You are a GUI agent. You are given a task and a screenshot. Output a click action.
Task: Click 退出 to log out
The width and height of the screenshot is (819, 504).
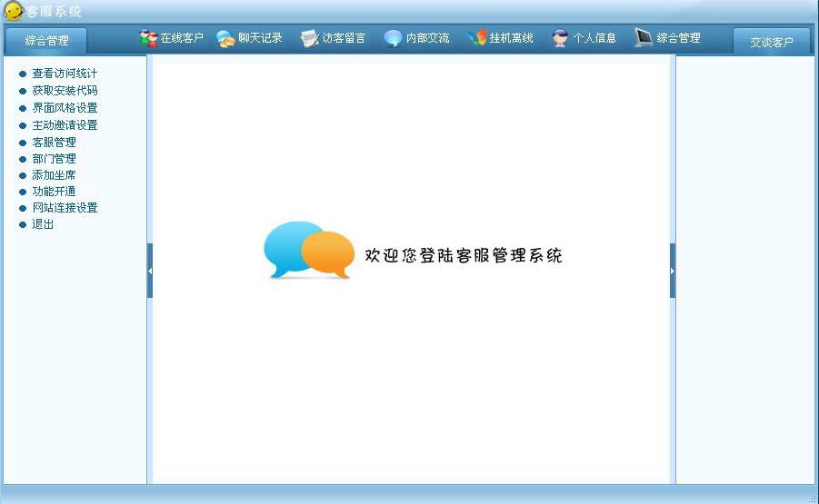(x=43, y=224)
